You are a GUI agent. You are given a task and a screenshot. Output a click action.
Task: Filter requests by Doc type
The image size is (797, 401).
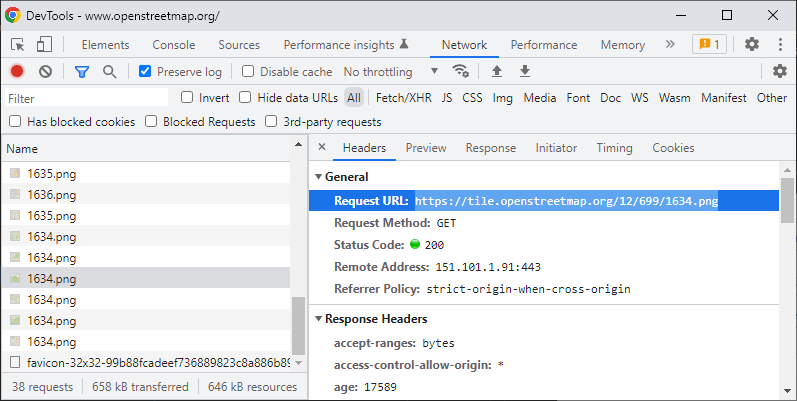(x=610, y=98)
